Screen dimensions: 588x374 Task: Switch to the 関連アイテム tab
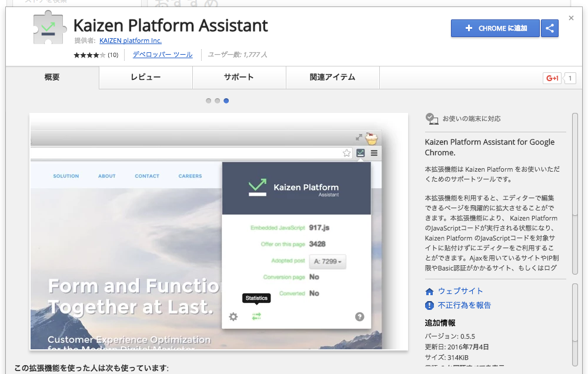(333, 77)
